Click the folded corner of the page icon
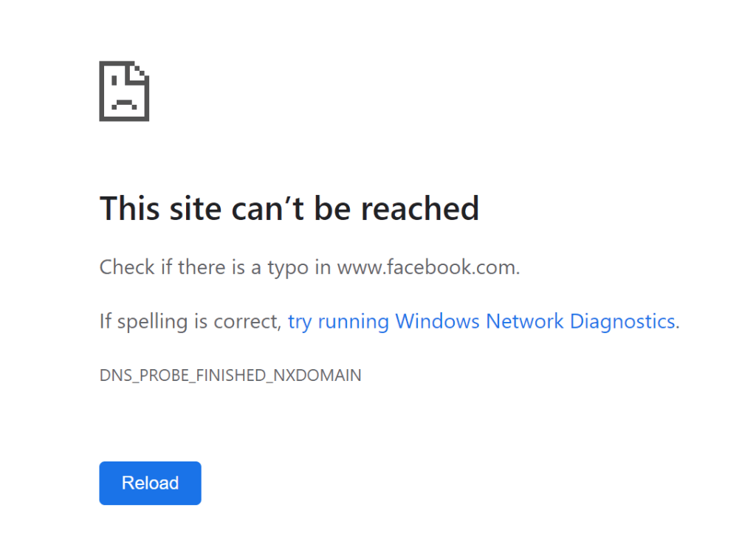 pos(139,72)
